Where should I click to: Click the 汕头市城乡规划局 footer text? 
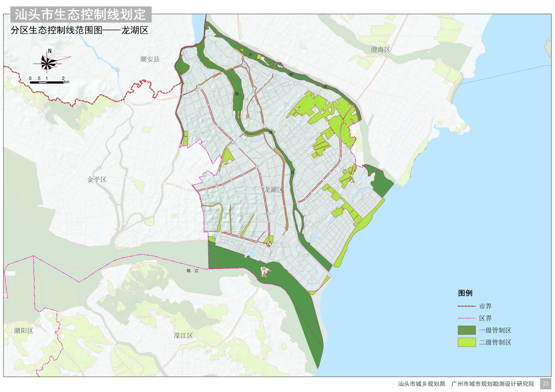click(421, 384)
